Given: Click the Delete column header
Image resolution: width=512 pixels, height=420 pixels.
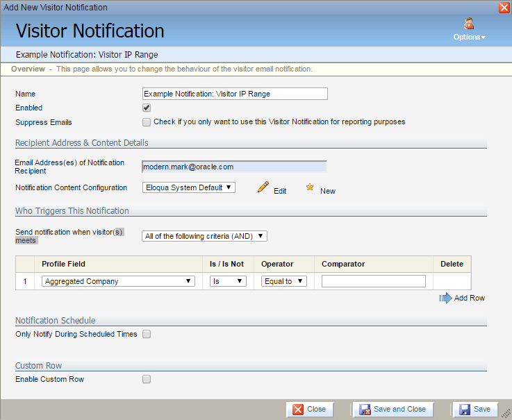Looking at the screenshot, I should coord(452,264).
